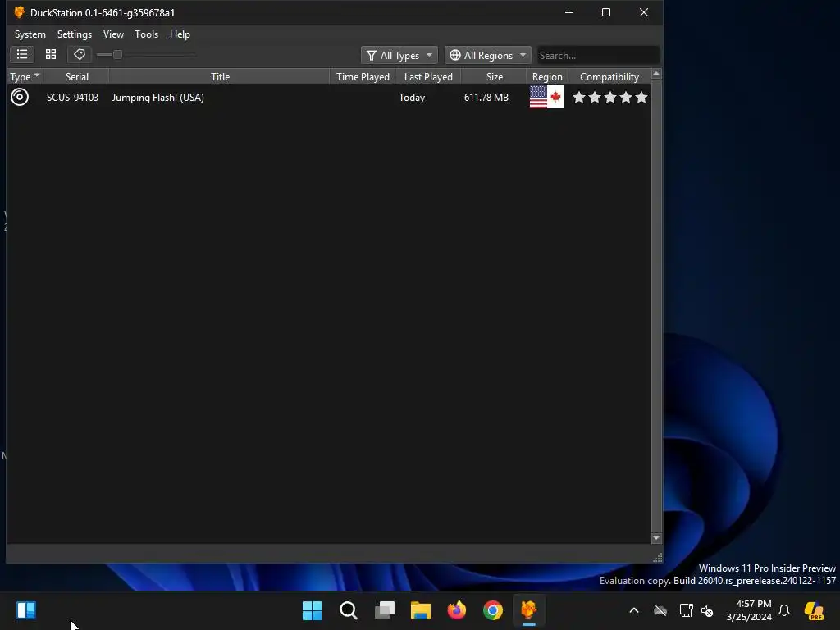Click the 611.78 MB size cell
This screenshot has height=630, width=840.
(486, 98)
